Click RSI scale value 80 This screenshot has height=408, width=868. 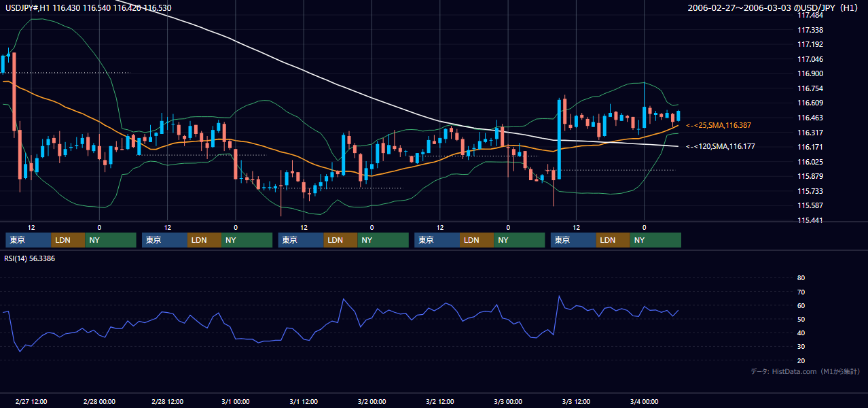coord(801,278)
